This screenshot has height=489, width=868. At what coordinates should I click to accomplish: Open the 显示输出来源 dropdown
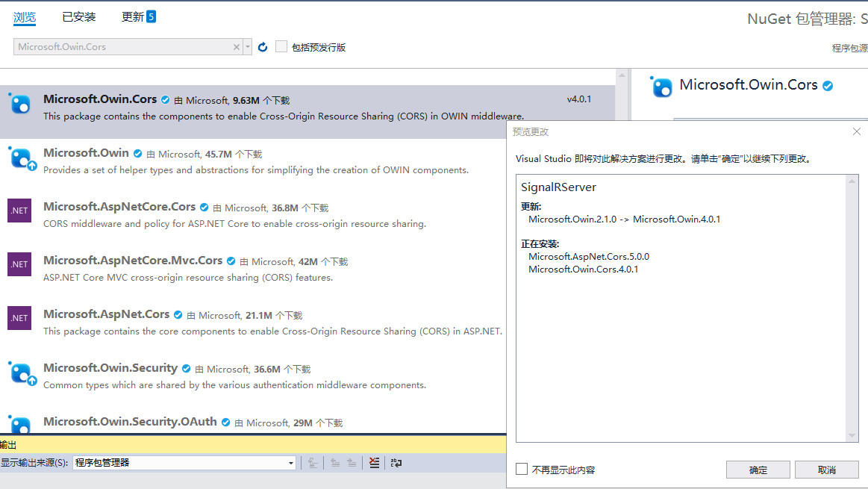coord(290,463)
